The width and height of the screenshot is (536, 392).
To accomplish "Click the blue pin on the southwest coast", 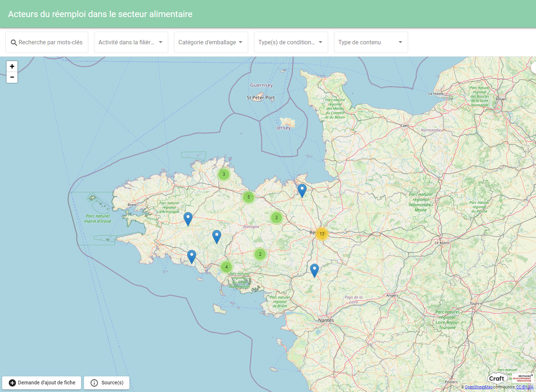I will [x=192, y=256].
